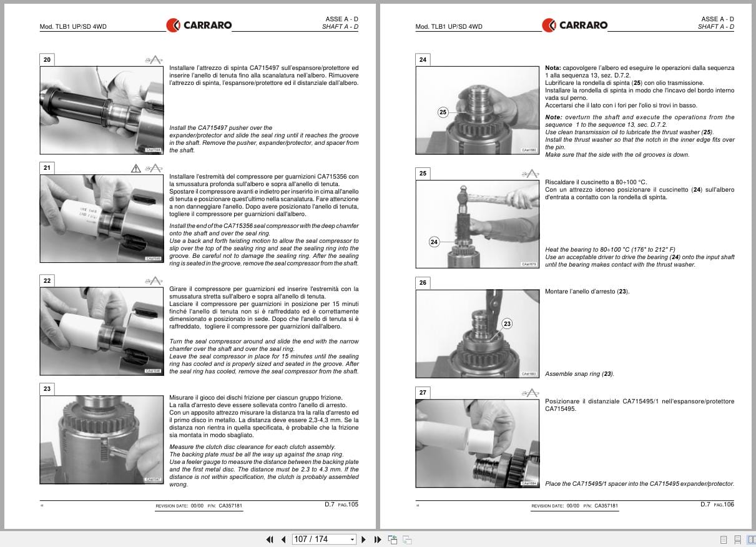Image resolution: width=756 pixels, height=547 pixels.
Task: Click the tool symbol icon beside step 20
Action: [x=153, y=60]
